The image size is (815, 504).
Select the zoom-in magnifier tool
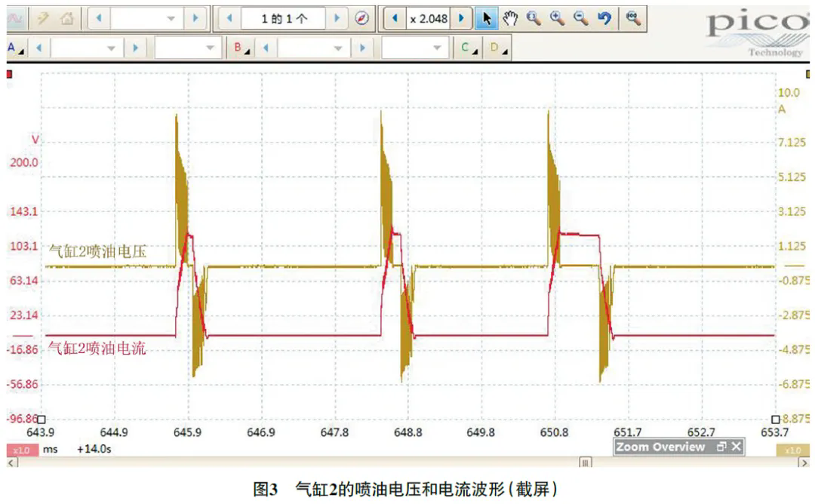pyautogui.click(x=557, y=19)
